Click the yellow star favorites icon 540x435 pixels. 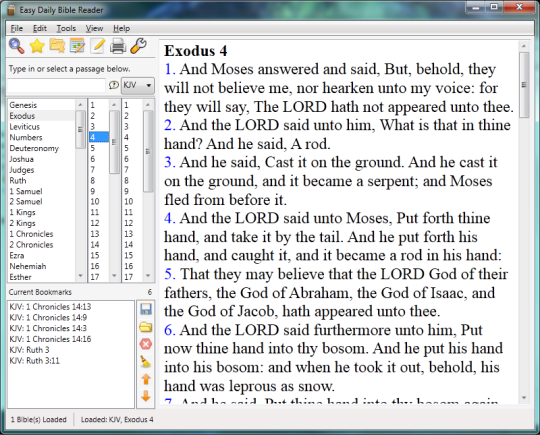pyautogui.click(x=37, y=46)
